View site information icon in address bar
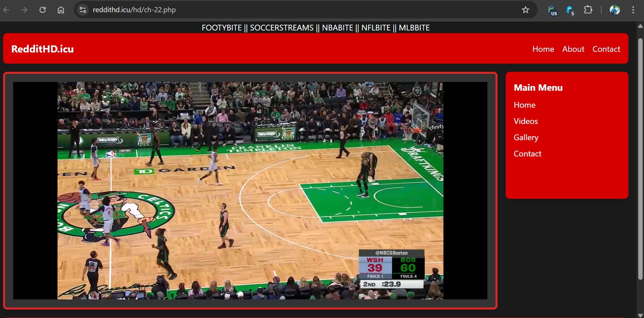Image resolution: width=644 pixels, height=318 pixels. [x=83, y=10]
